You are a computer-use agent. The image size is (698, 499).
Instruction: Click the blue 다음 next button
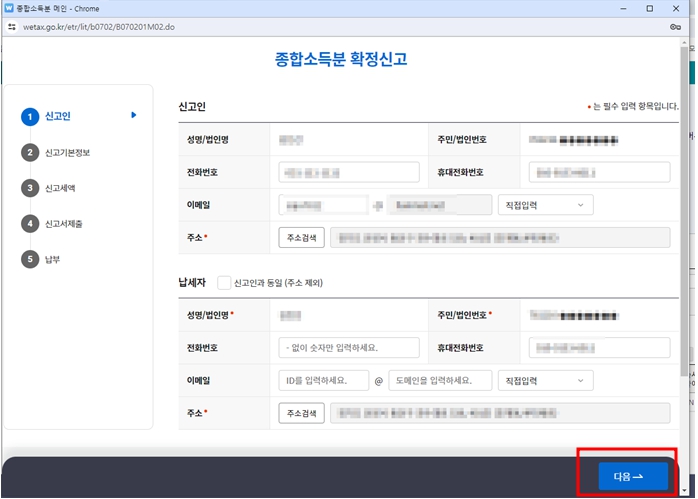[633, 476]
